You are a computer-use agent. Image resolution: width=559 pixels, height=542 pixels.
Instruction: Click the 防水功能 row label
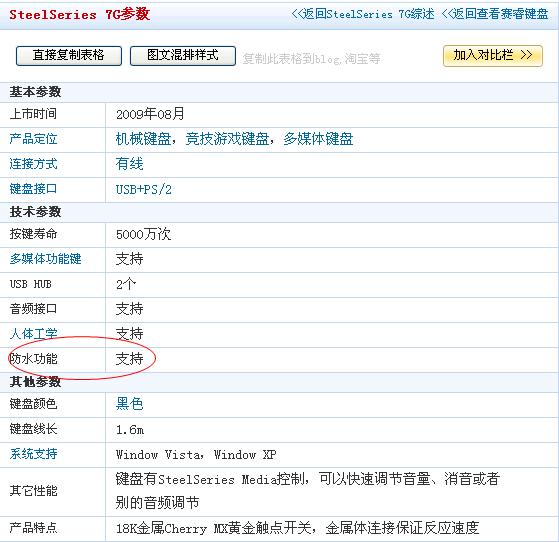(x=33, y=359)
